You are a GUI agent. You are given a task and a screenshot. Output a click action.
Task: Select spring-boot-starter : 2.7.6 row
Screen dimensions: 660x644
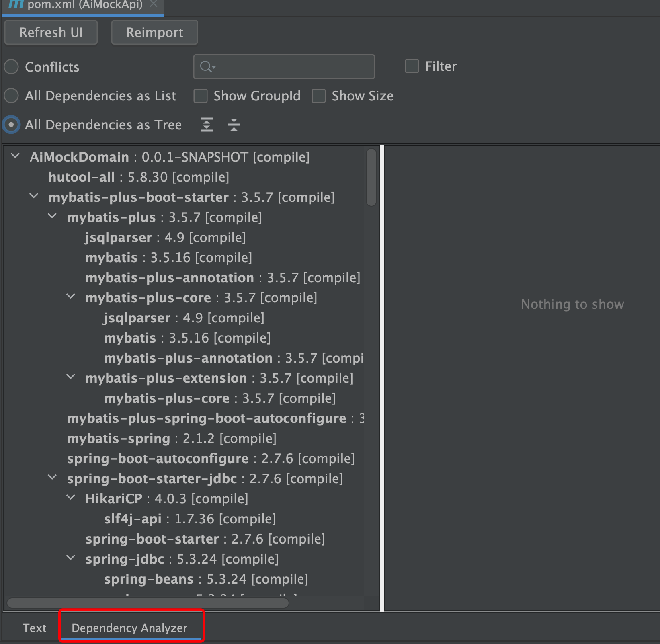point(205,539)
